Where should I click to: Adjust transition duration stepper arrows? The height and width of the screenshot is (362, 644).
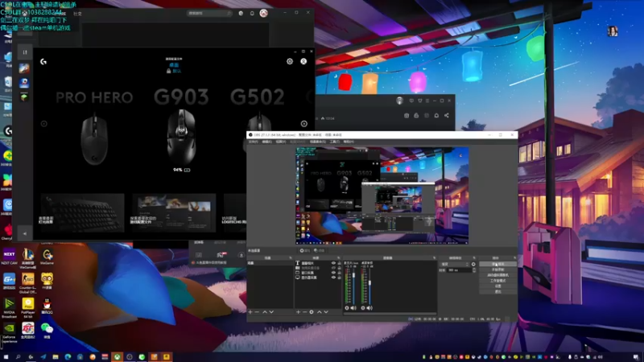(474, 270)
